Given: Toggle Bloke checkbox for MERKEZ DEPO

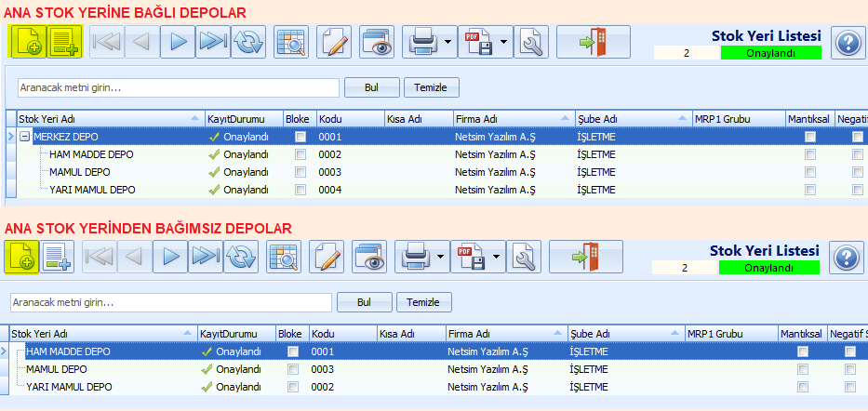Looking at the screenshot, I should coord(300,137).
